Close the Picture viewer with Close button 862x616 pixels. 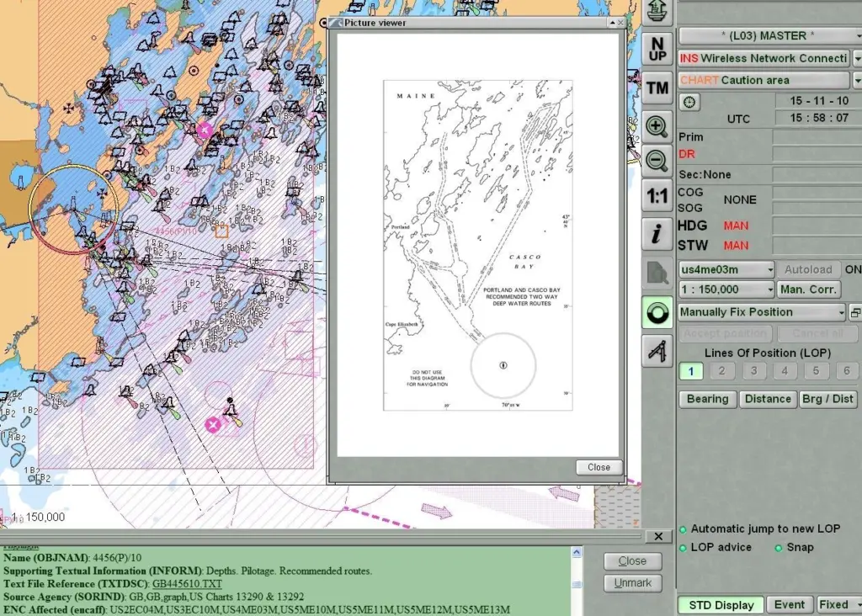coord(599,467)
